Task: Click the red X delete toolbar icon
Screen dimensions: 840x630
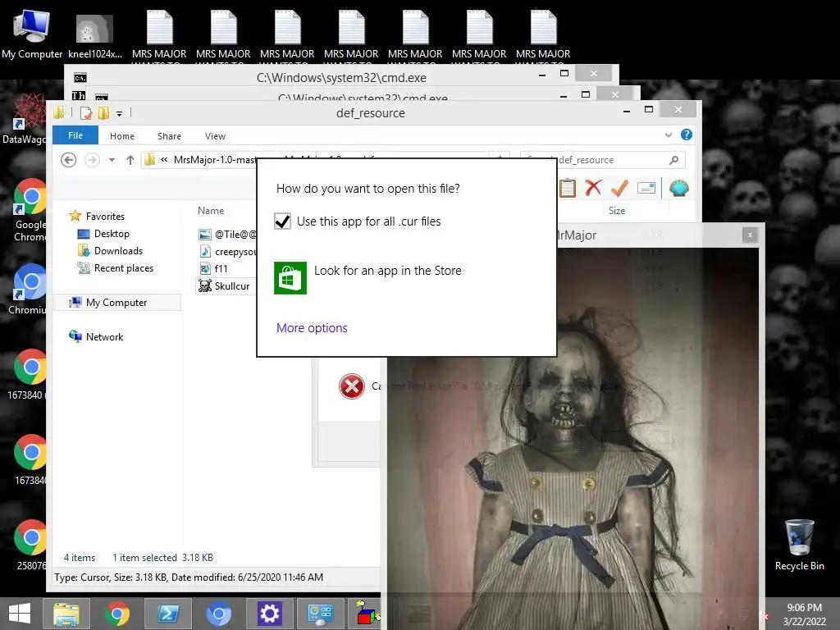Action: 593,188
